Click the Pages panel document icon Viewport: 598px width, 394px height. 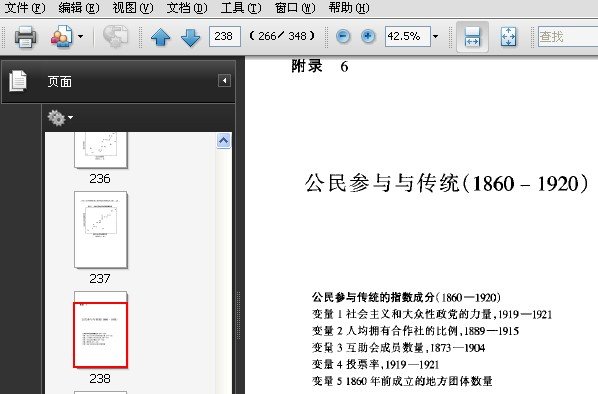[18, 81]
